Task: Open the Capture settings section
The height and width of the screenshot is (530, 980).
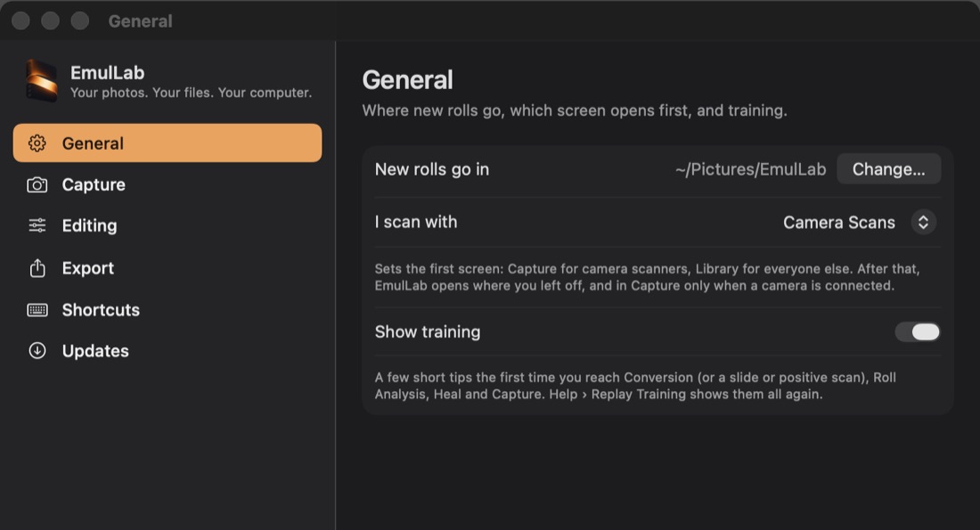Action: pyautogui.click(x=167, y=185)
